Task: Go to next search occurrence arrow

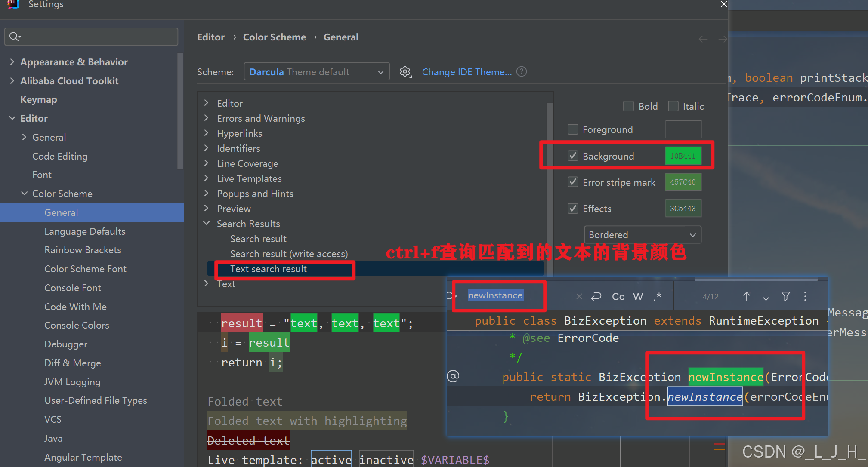Action: pos(766,296)
